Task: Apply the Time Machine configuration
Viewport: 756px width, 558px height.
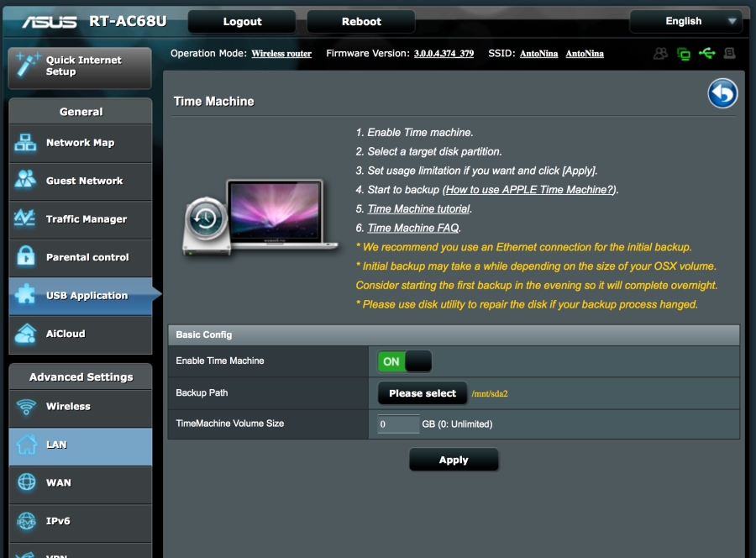Action: pyautogui.click(x=454, y=460)
